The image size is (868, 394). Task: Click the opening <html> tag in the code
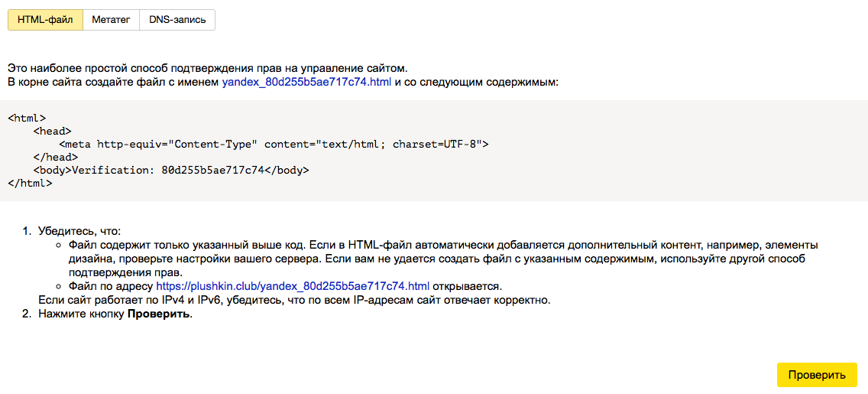[27, 118]
